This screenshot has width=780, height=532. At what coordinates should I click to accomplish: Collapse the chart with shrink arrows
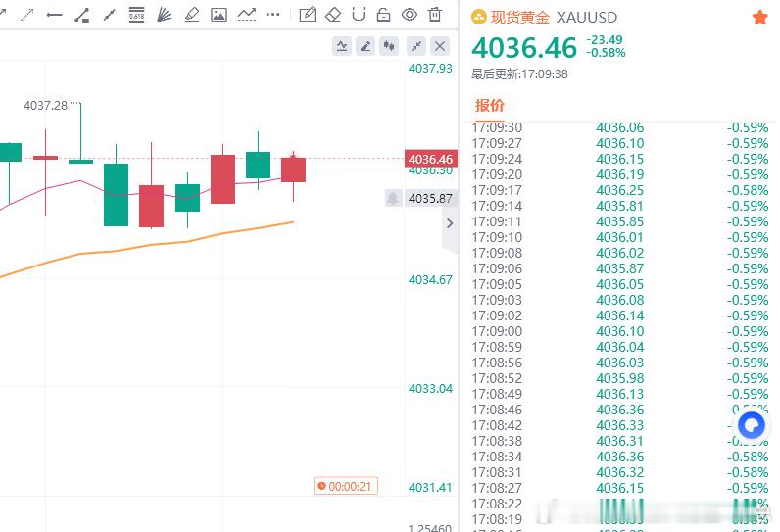click(416, 46)
